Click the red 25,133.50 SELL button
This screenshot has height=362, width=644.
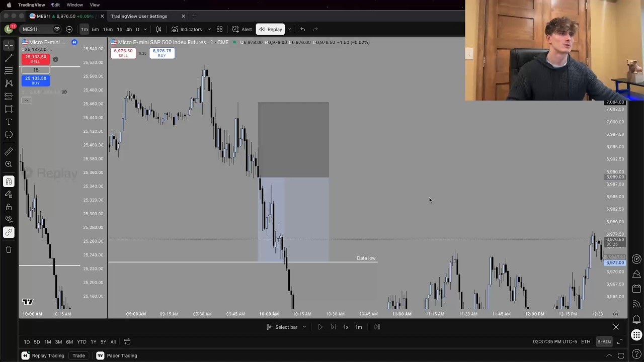click(x=35, y=59)
